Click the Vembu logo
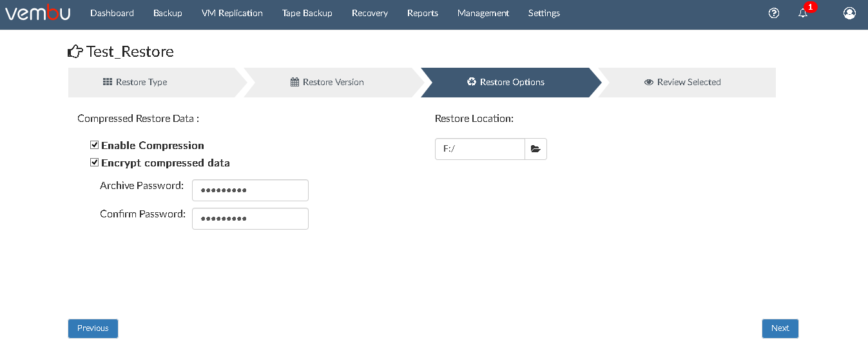868x349 pixels. [38, 13]
